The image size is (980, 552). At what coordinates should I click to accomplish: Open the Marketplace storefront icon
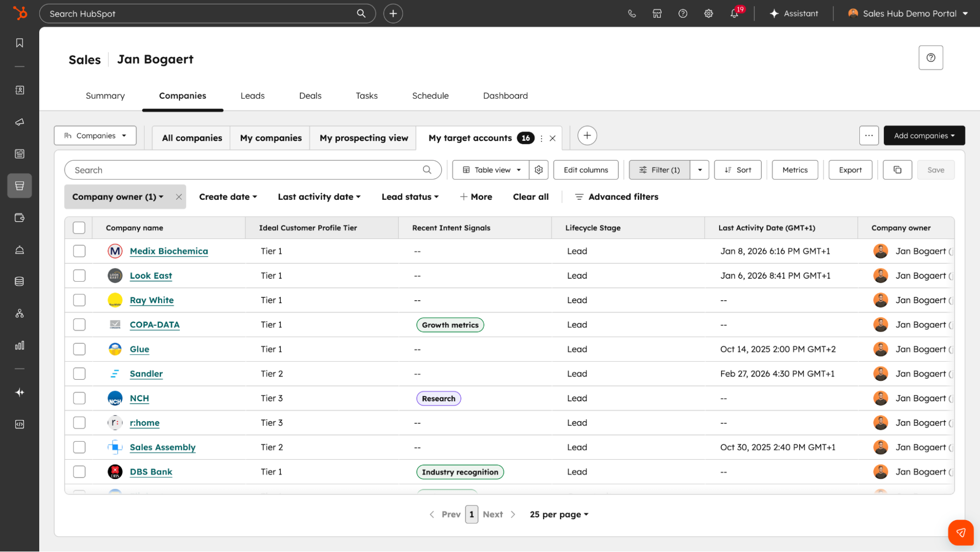pos(657,14)
